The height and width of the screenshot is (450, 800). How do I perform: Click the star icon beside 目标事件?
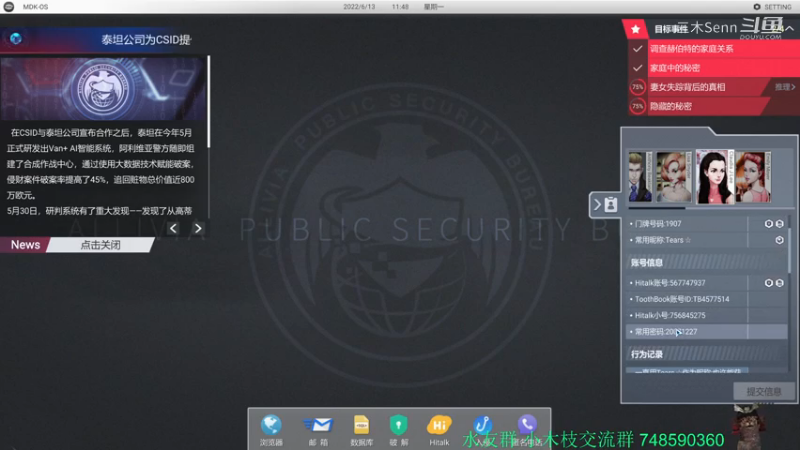coord(635,29)
